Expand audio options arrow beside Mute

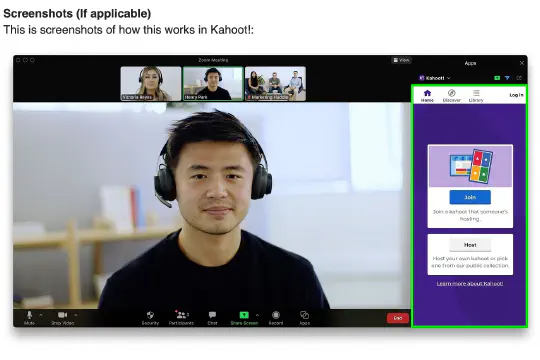pos(41,315)
